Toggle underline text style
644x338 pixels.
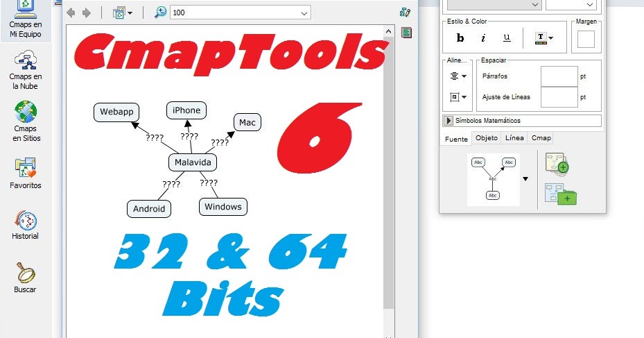tap(507, 38)
